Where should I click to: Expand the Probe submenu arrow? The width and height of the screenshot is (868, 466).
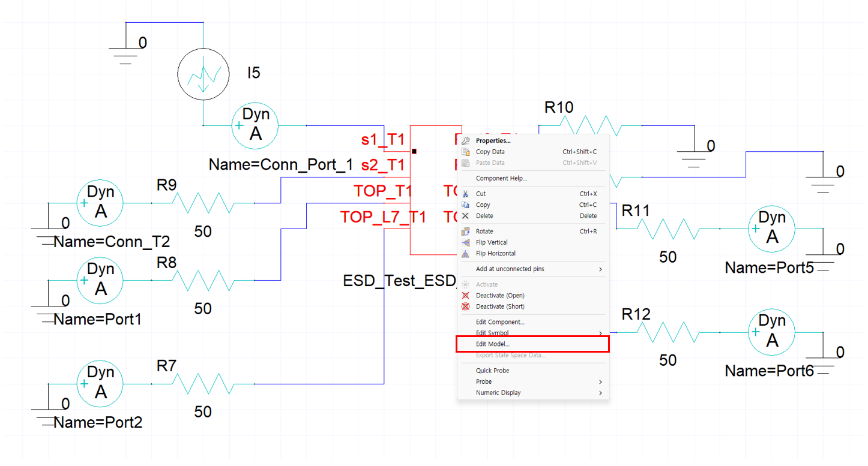pos(600,382)
